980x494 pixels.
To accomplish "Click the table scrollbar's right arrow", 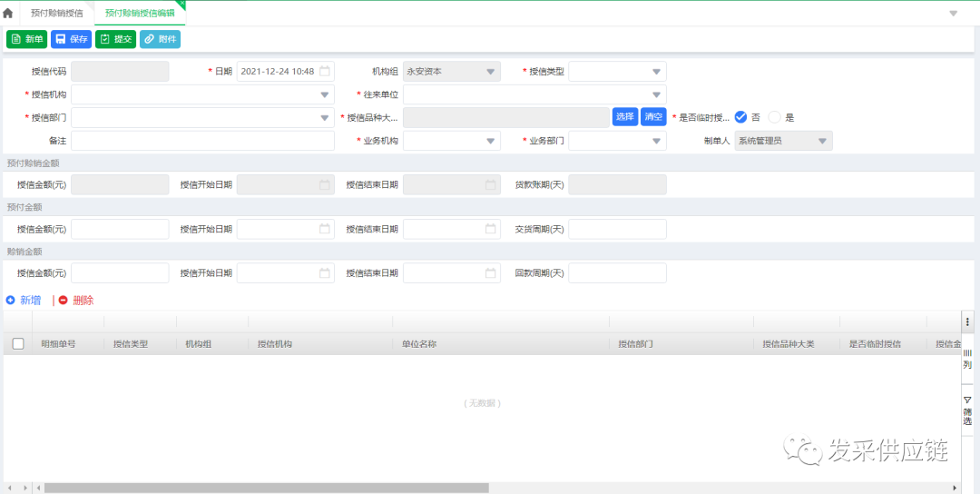I will (x=955, y=488).
